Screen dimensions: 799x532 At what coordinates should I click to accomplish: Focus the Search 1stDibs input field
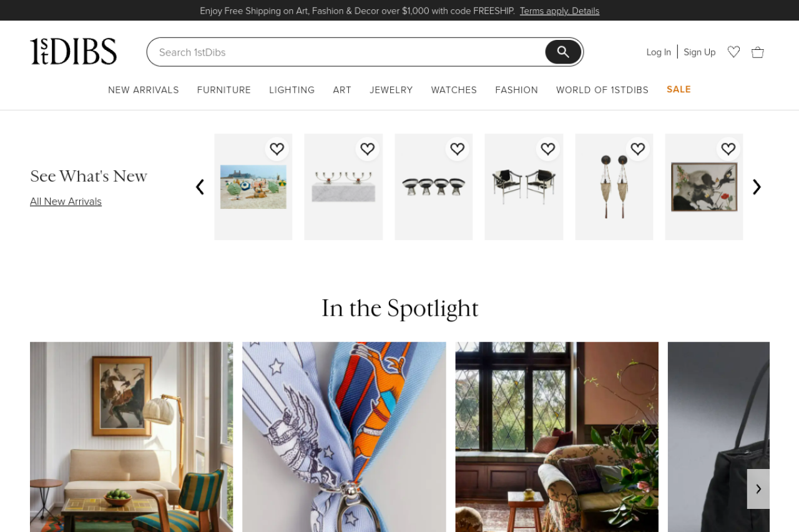pos(346,52)
